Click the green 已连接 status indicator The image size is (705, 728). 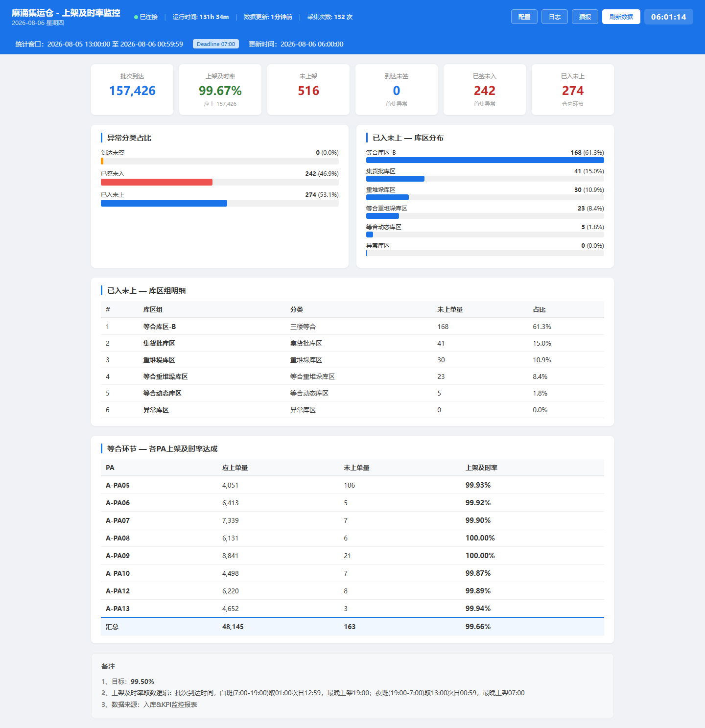click(146, 17)
